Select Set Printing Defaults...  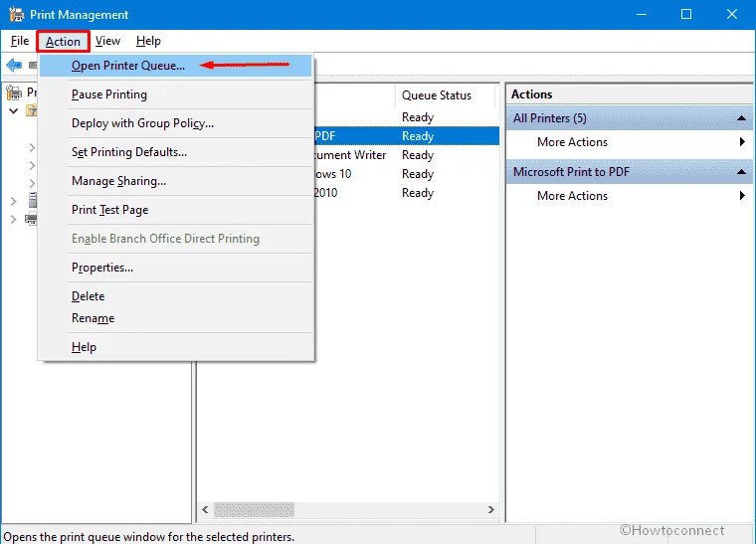pyautogui.click(x=176, y=152)
